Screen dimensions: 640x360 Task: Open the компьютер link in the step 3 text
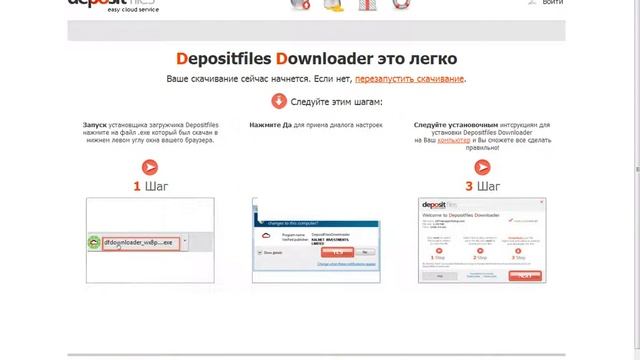coord(454,140)
